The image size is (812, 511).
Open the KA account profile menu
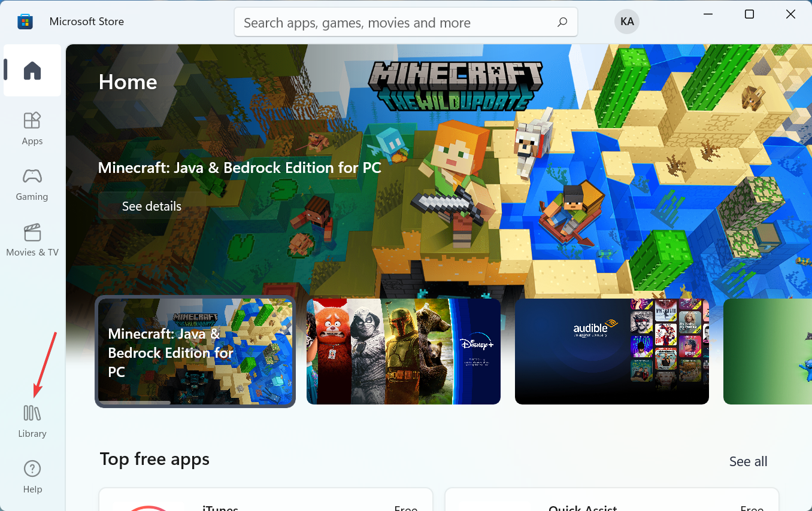click(627, 22)
